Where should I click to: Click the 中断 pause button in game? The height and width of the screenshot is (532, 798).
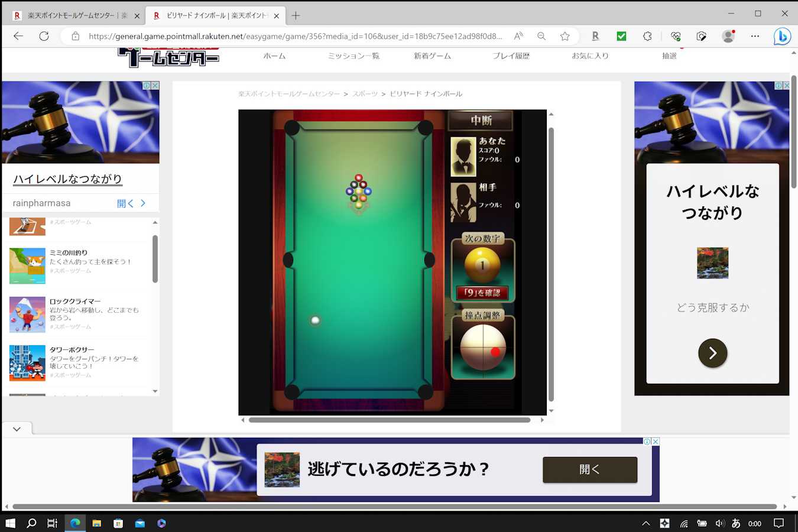coord(481,121)
